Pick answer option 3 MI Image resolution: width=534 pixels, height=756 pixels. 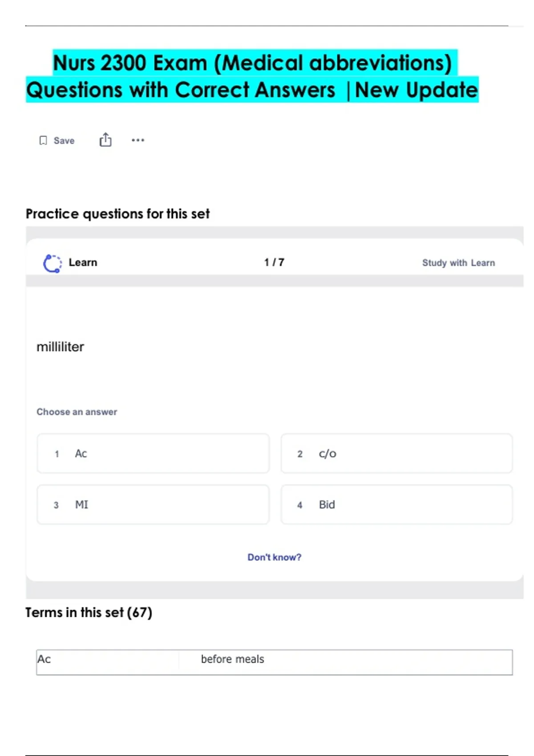153,505
